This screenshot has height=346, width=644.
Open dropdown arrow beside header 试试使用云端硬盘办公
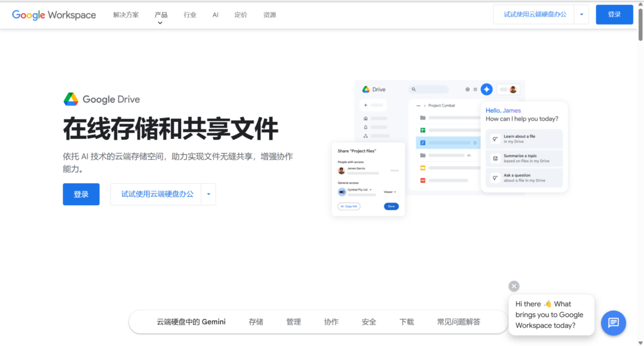pyautogui.click(x=582, y=14)
